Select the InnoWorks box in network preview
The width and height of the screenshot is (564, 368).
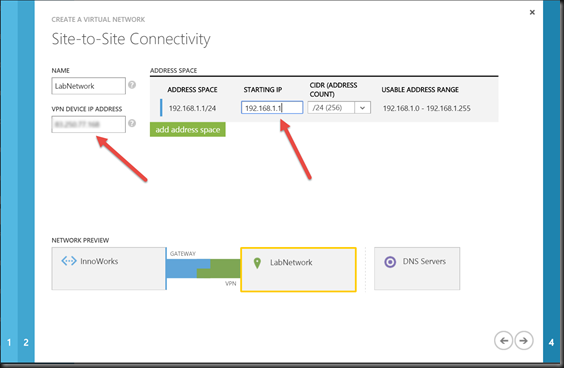[108, 268]
